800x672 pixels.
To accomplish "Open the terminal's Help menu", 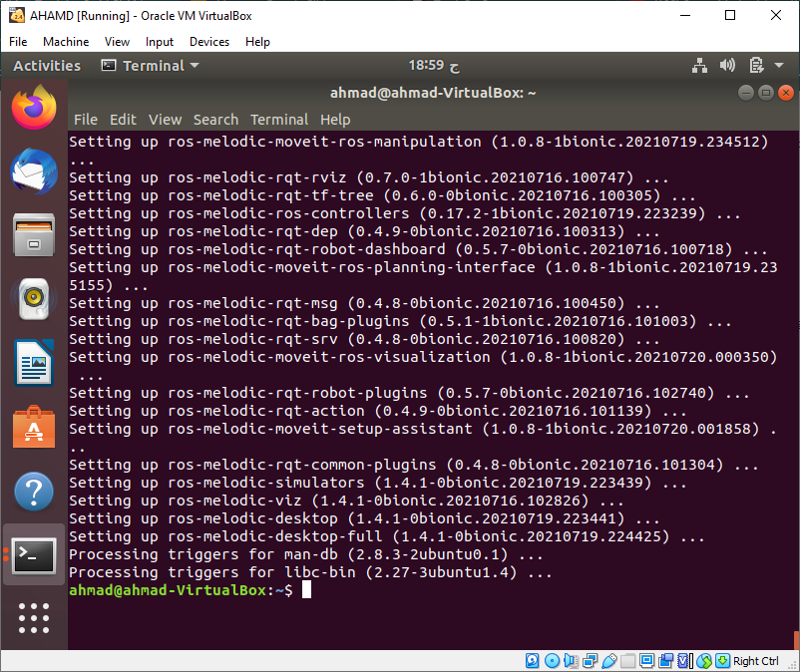I will pyautogui.click(x=335, y=120).
